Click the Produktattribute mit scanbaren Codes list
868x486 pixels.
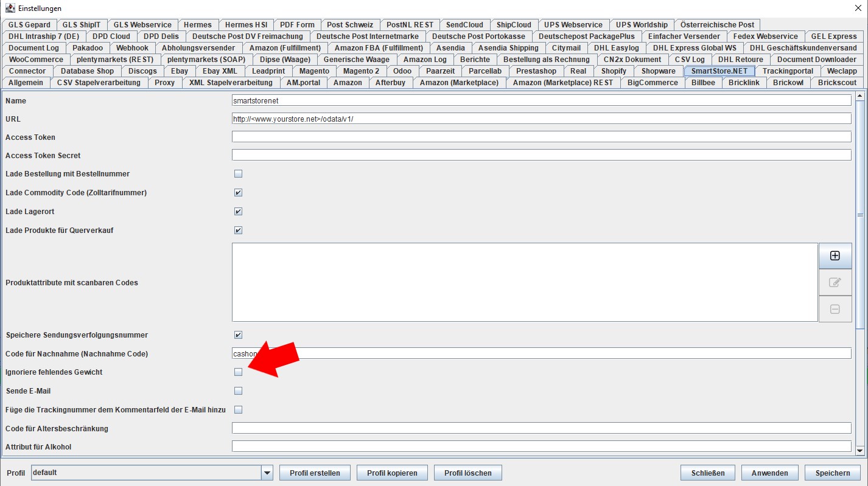tap(525, 282)
